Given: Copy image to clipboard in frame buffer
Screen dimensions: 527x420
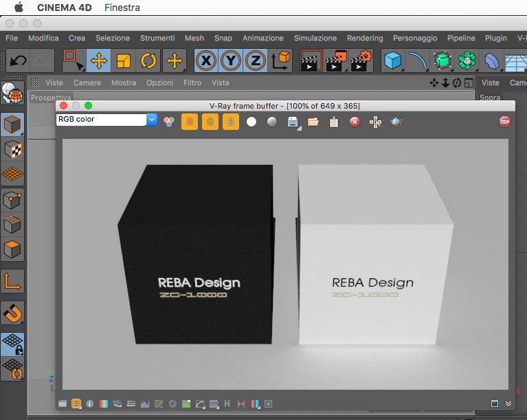Looking at the screenshot, I should [x=334, y=122].
